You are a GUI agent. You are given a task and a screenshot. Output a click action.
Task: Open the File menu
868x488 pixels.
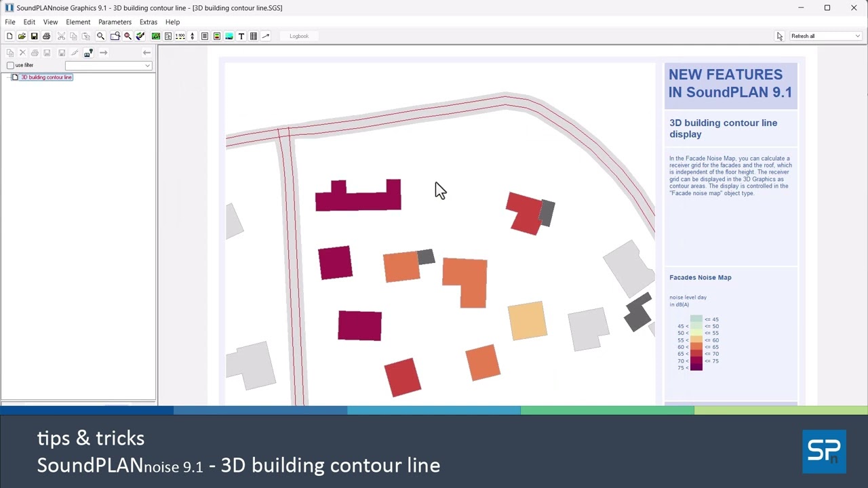10,22
